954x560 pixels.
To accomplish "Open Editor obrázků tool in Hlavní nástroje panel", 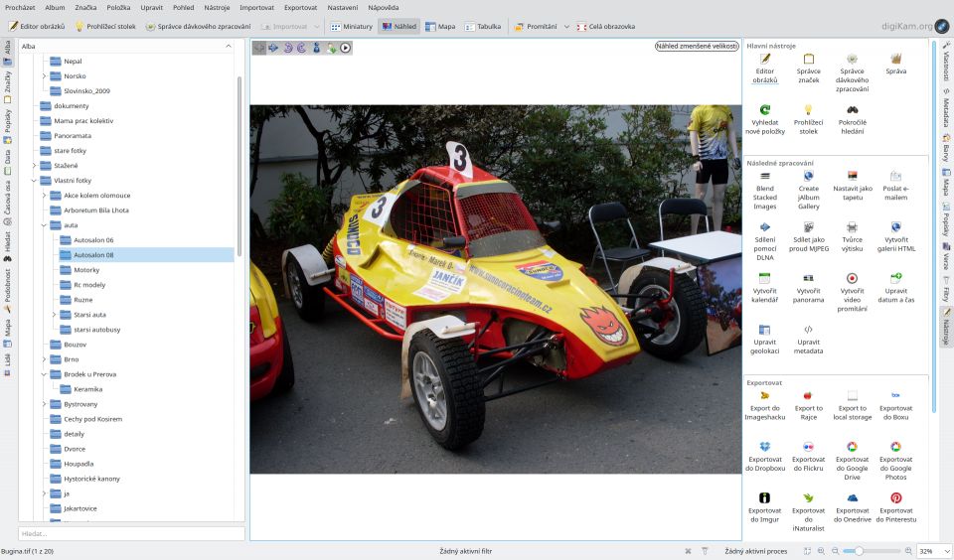I will [765, 69].
